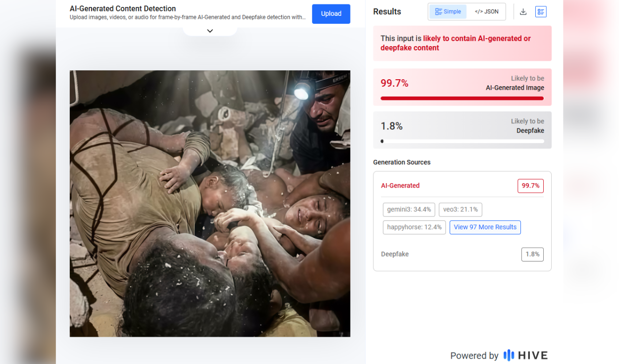This screenshot has width=619, height=364.
Task: Click the AI-Generated 99.7% score badge
Action: (x=530, y=186)
